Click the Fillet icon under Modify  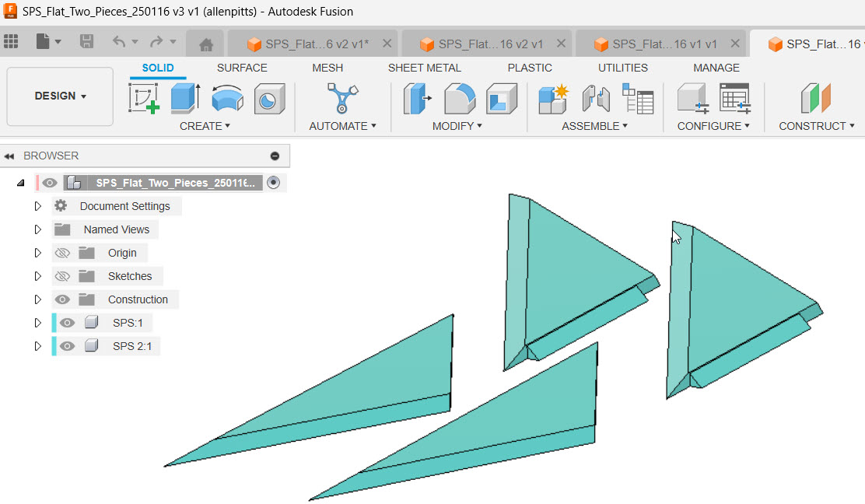(x=459, y=99)
